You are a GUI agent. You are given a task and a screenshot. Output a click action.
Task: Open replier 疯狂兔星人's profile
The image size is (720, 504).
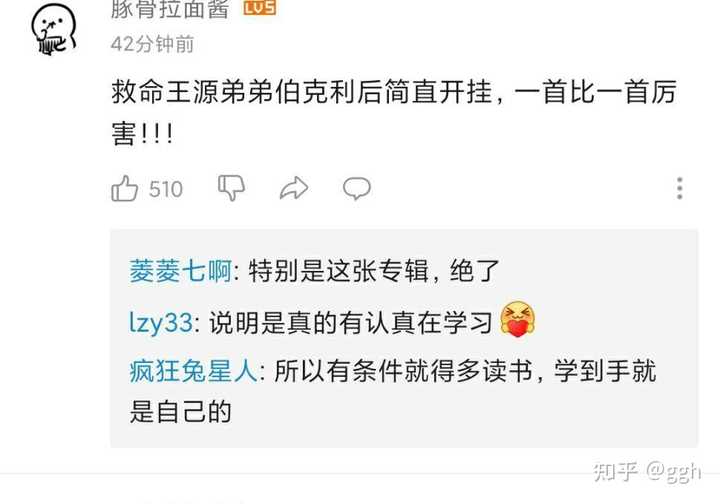click(x=193, y=371)
